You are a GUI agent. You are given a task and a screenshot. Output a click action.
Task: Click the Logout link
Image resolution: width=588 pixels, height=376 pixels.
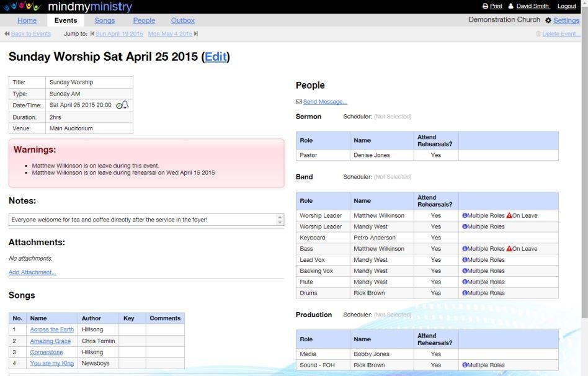coord(567,6)
